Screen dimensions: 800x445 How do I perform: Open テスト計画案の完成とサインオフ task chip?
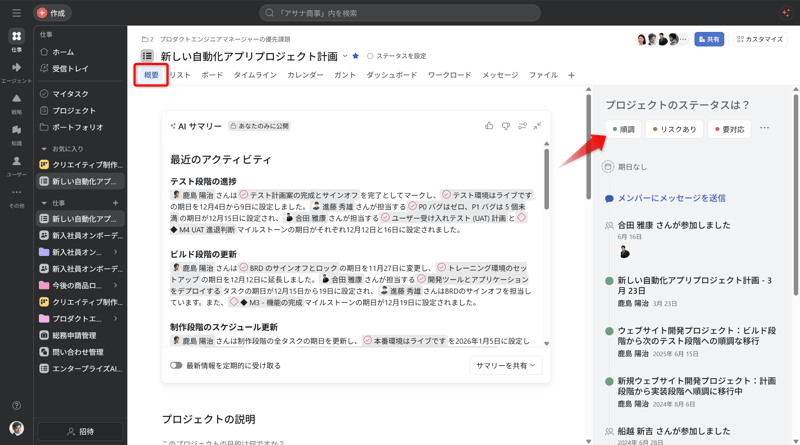pyautogui.click(x=299, y=195)
